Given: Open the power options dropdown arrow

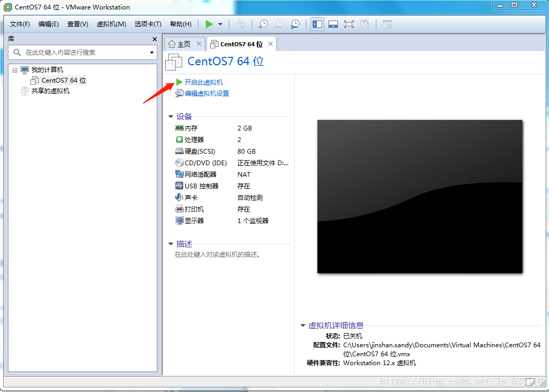Looking at the screenshot, I should (x=220, y=24).
